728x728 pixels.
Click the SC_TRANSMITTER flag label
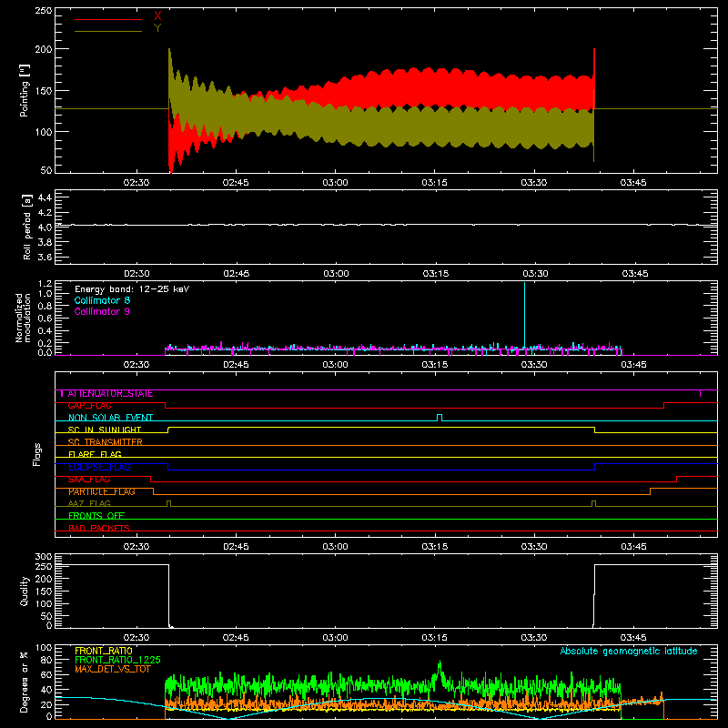(x=105, y=442)
